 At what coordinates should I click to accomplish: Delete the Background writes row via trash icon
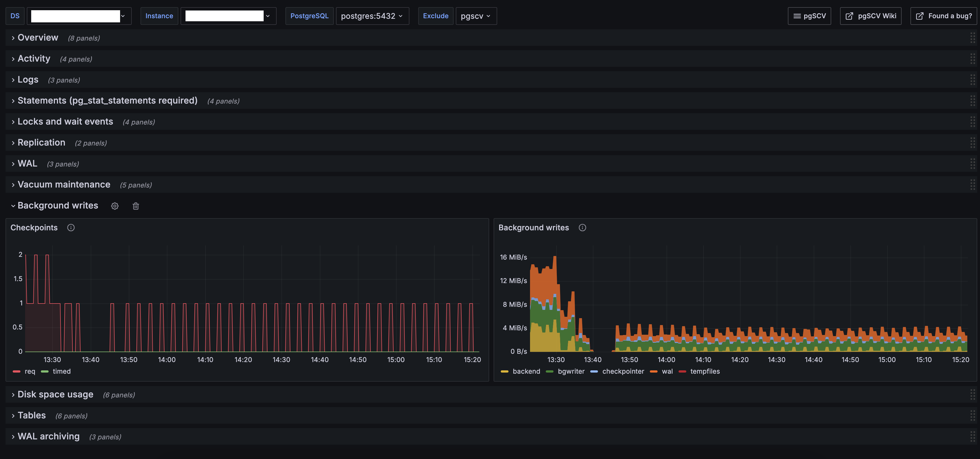(x=136, y=206)
